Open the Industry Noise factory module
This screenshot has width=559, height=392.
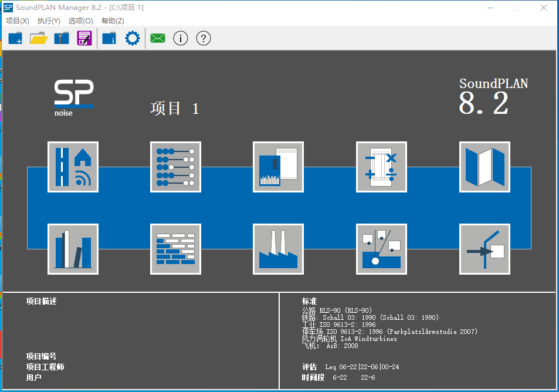click(x=278, y=249)
